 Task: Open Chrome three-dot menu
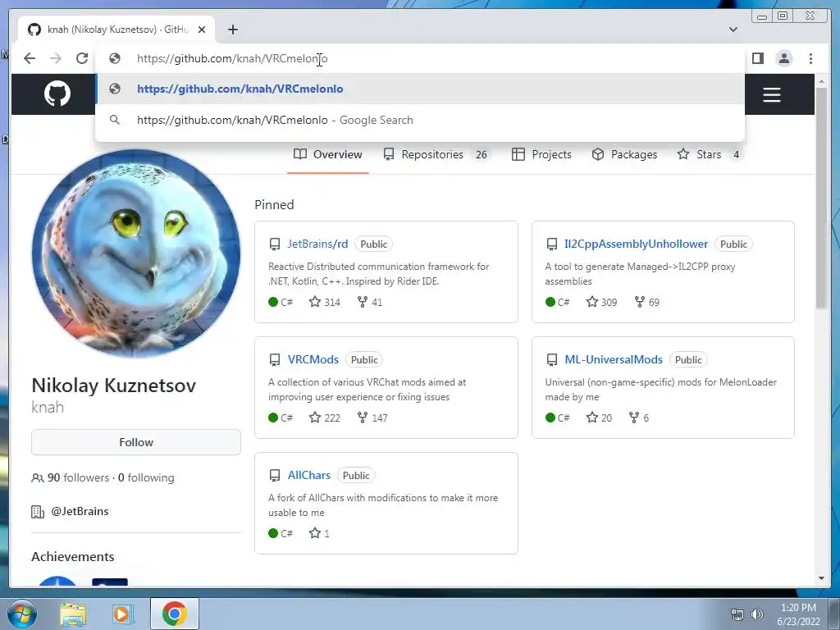(x=810, y=58)
